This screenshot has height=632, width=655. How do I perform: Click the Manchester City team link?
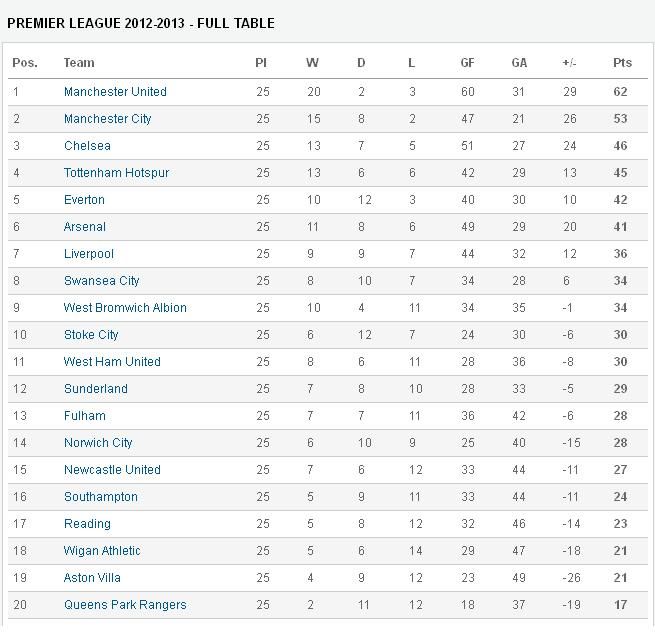pos(107,119)
